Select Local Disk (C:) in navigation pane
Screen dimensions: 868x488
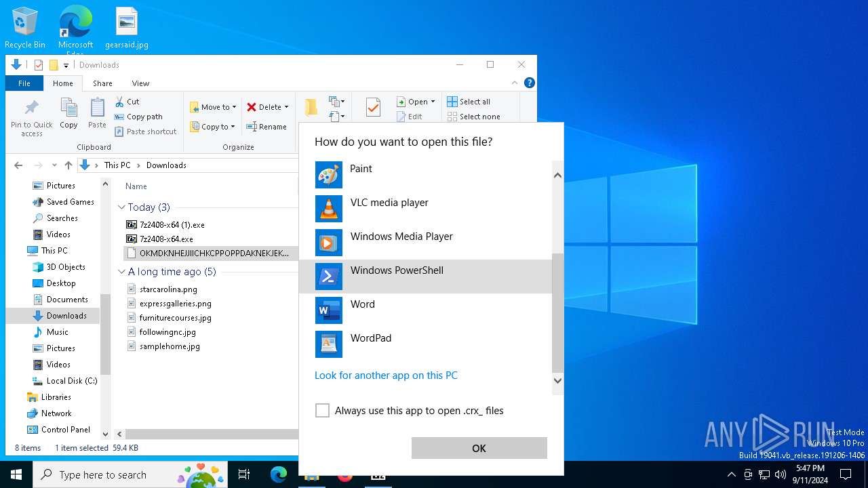[x=72, y=381]
